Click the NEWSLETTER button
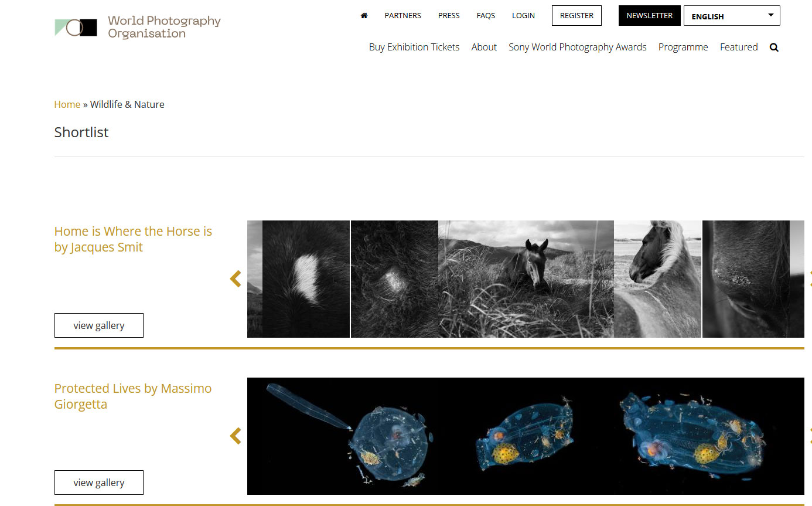812x506 pixels. pyautogui.click(x=650, y=16)
